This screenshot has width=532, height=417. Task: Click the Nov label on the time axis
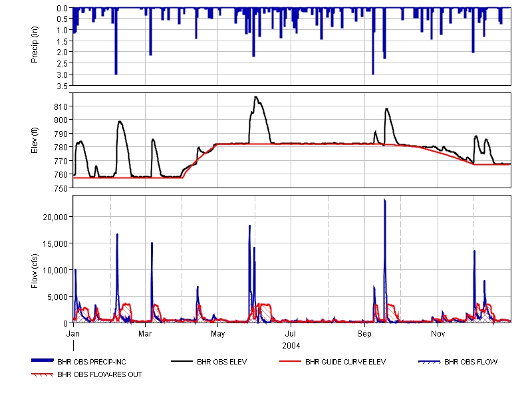[438, 334]
